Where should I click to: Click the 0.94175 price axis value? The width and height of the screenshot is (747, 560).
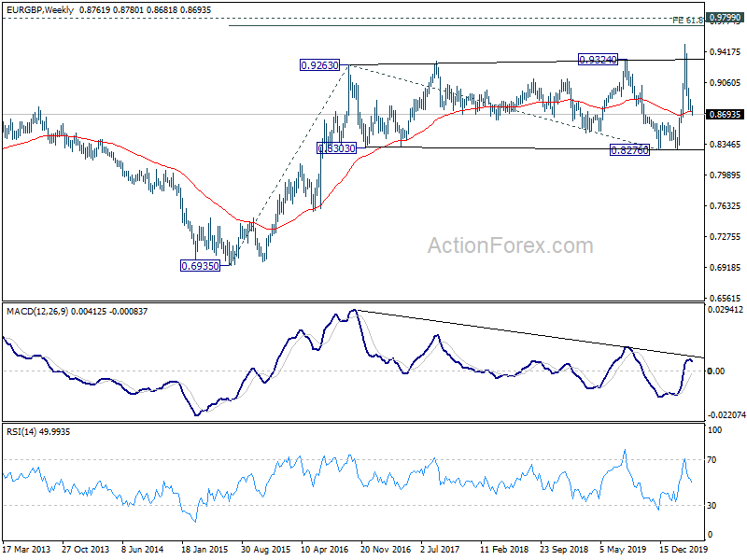[x=726, y=52]
